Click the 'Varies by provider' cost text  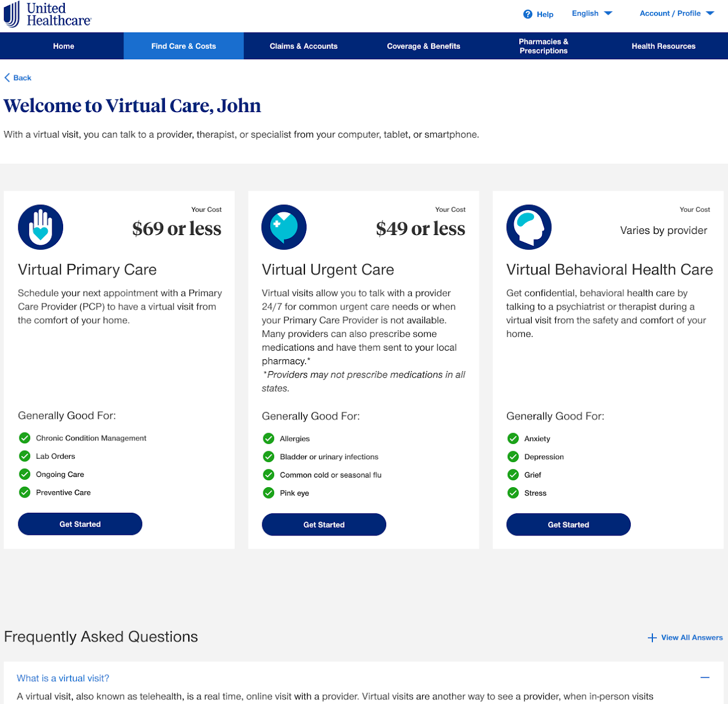664,230
